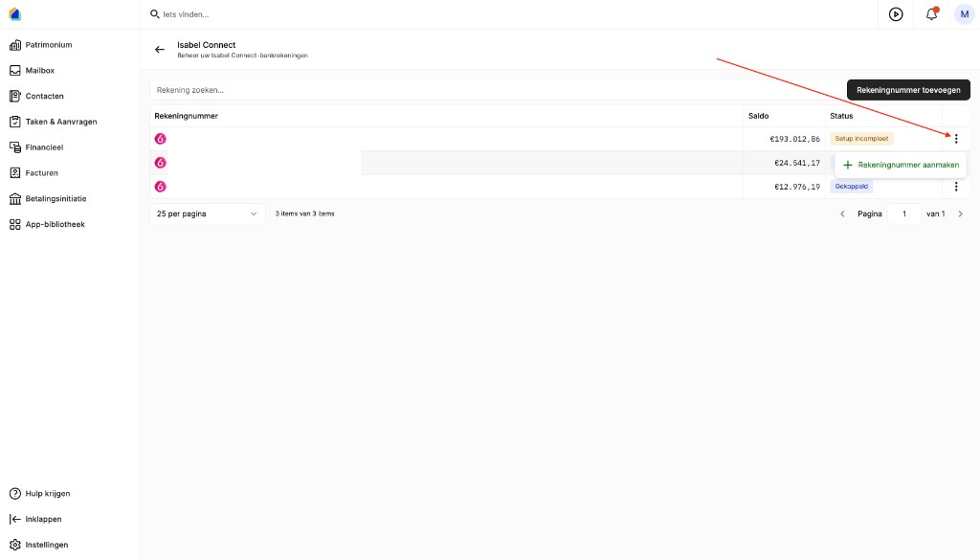Open Betalingsinitiatie from the sidebar
This screenshot has width=980, height=560.
56,199
